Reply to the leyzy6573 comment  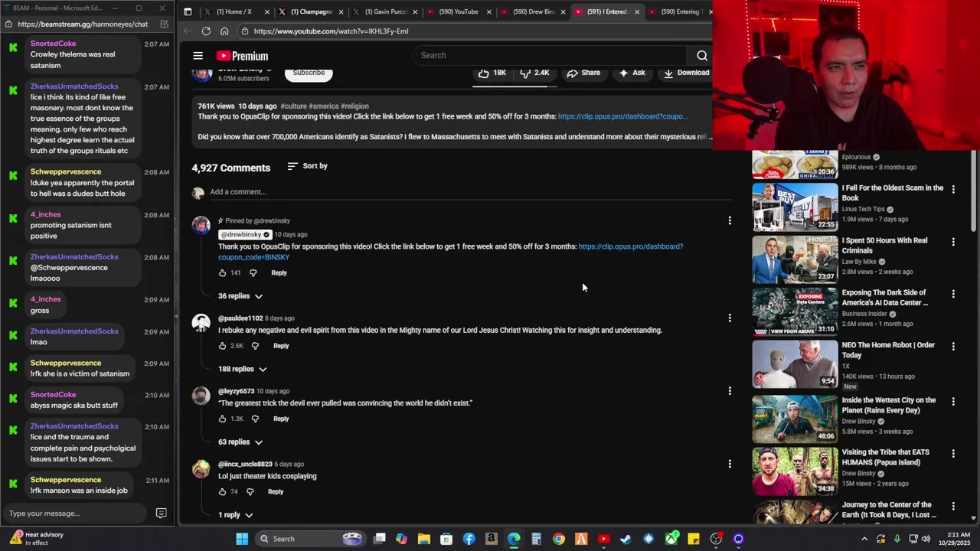[x=281, y=419]
